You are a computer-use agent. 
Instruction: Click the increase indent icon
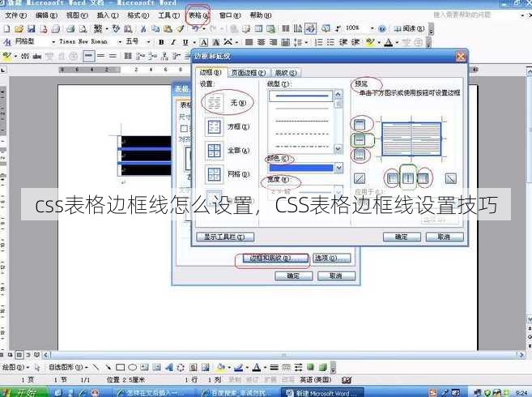355,42
